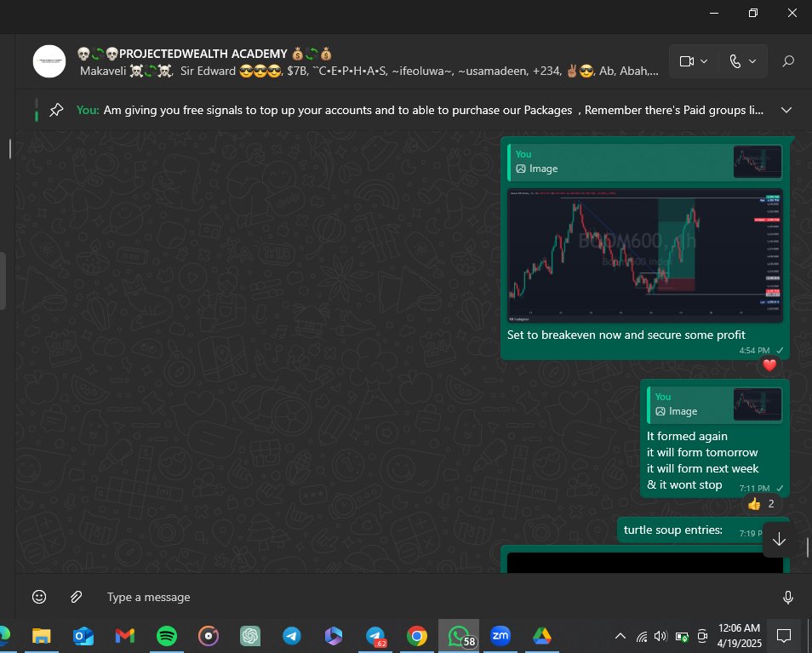This screenshot has width=812, height=653.
Task: Search within this chat
Action: coord(788,61)
